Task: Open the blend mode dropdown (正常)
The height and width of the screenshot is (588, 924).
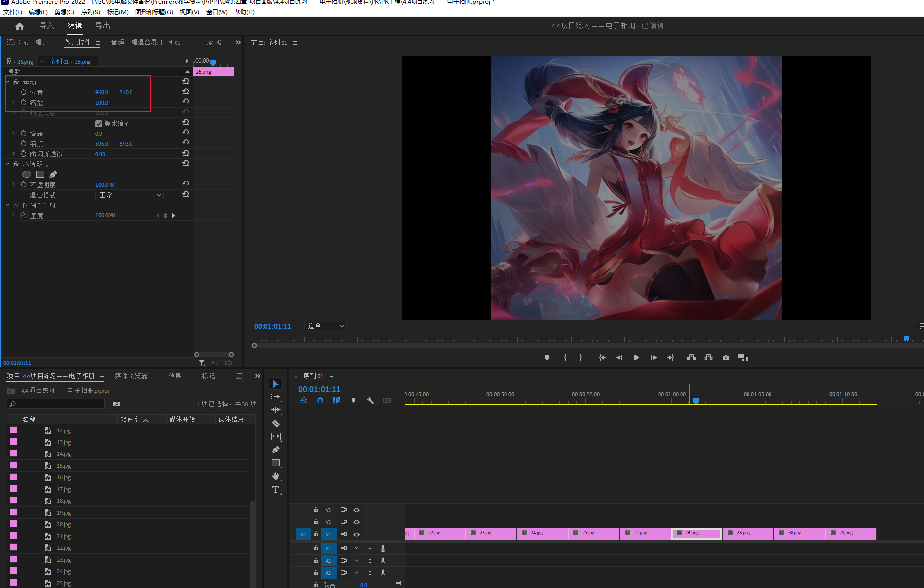Action: pyautogui.click(x=130, y=195)
